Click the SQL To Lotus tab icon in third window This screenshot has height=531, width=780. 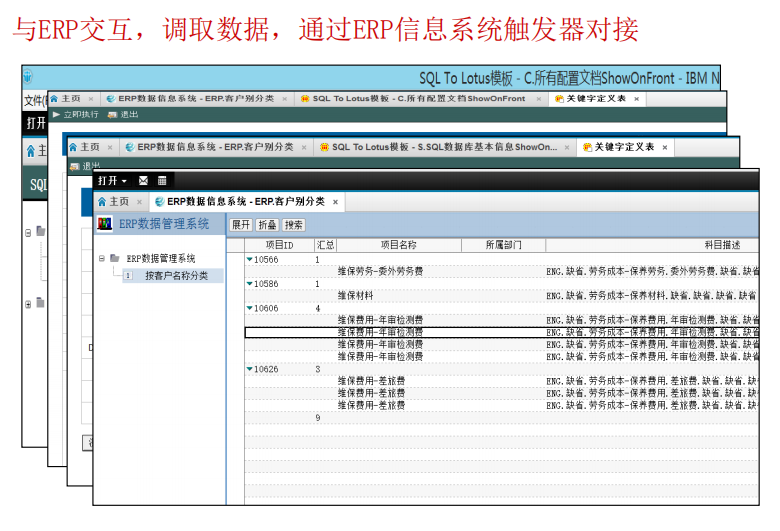pos(324,147)
